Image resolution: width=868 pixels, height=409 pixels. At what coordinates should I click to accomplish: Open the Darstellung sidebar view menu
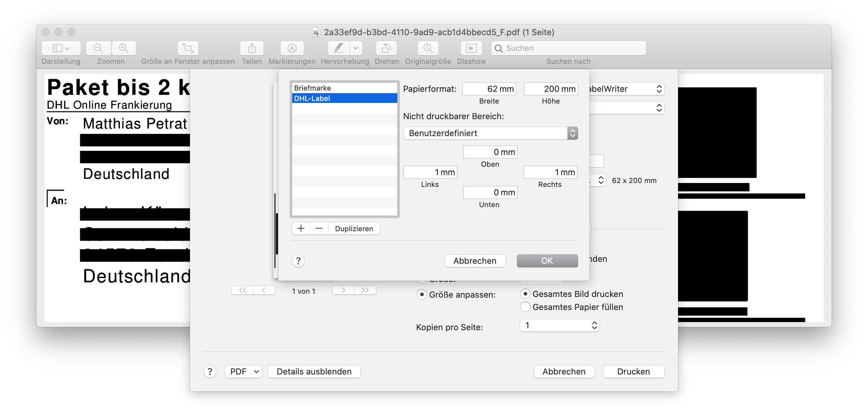[x=61, y=48]
